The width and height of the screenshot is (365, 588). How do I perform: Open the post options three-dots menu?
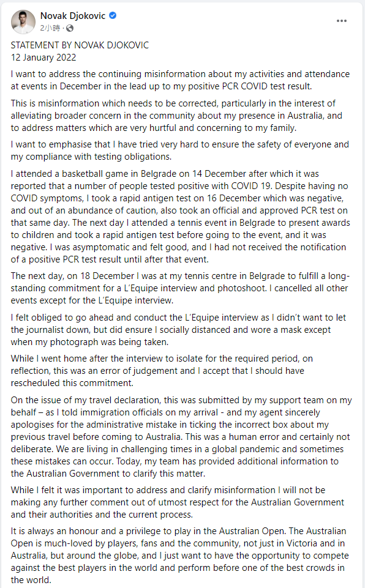click(x=342, y=21)
